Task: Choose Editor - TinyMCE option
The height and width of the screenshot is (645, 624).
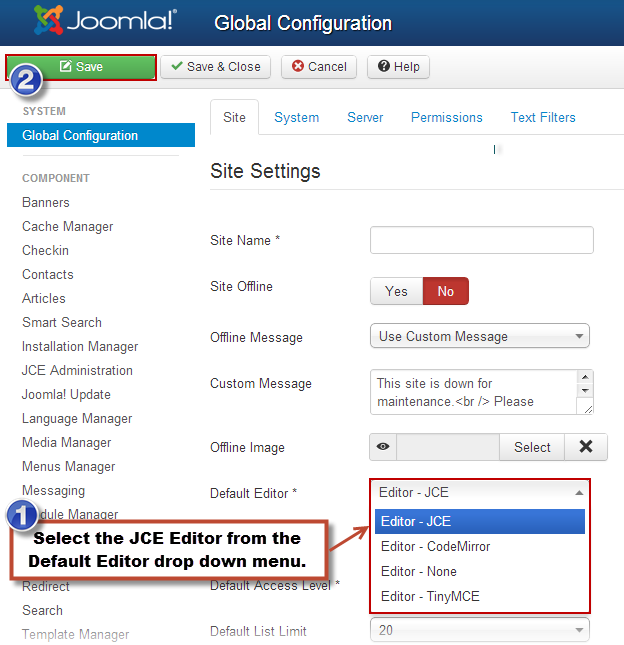Action: tap(480, 596)
